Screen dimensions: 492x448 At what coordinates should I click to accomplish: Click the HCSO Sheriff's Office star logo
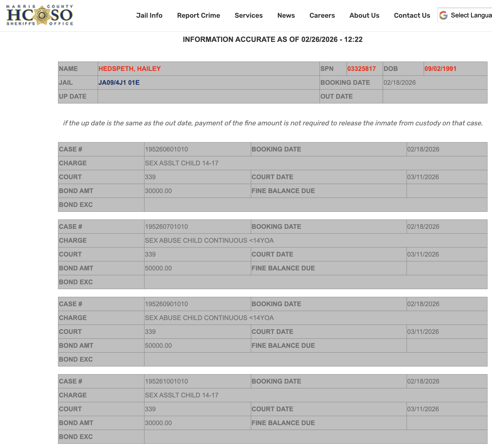[40, 15]
